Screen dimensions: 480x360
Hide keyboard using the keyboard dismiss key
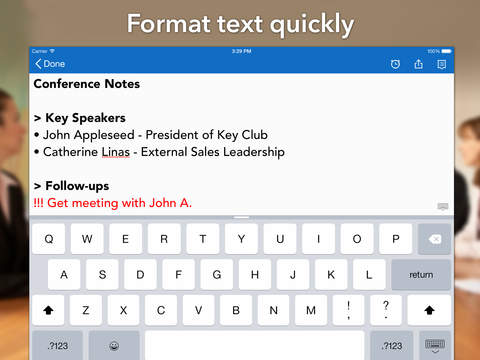tap(435, 346)
